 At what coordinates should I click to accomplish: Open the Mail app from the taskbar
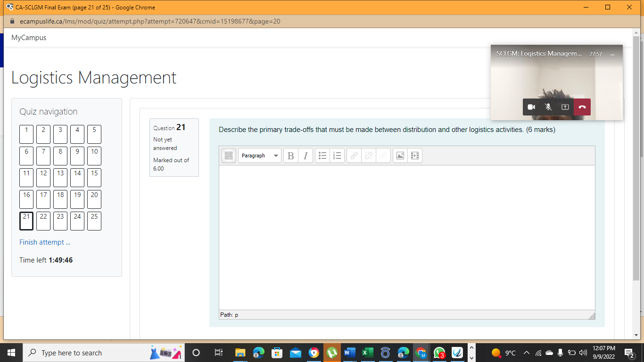(296, 353)
